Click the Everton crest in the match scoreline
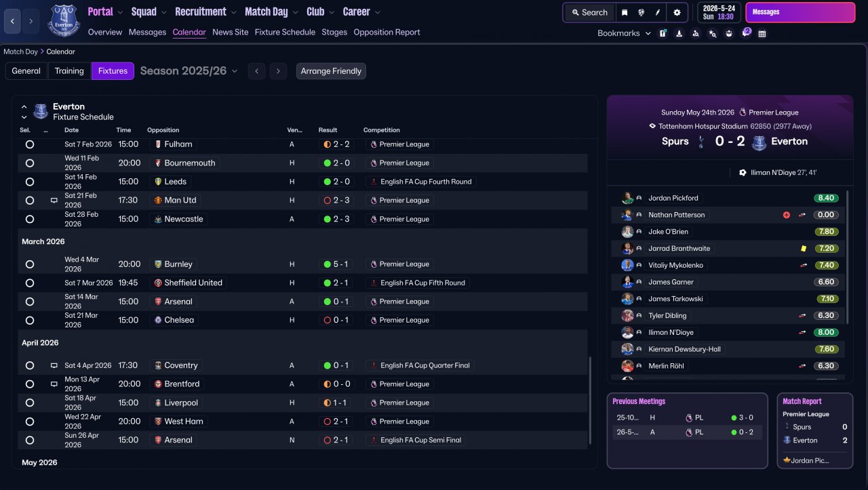 coord(759,142)
